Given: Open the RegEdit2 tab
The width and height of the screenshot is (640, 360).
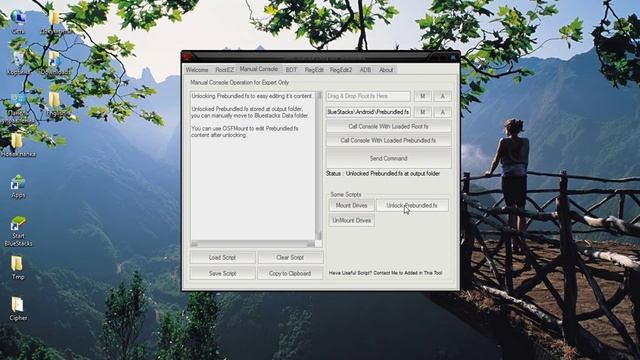Looking at the screenshot, I should (x=341, y=70).
